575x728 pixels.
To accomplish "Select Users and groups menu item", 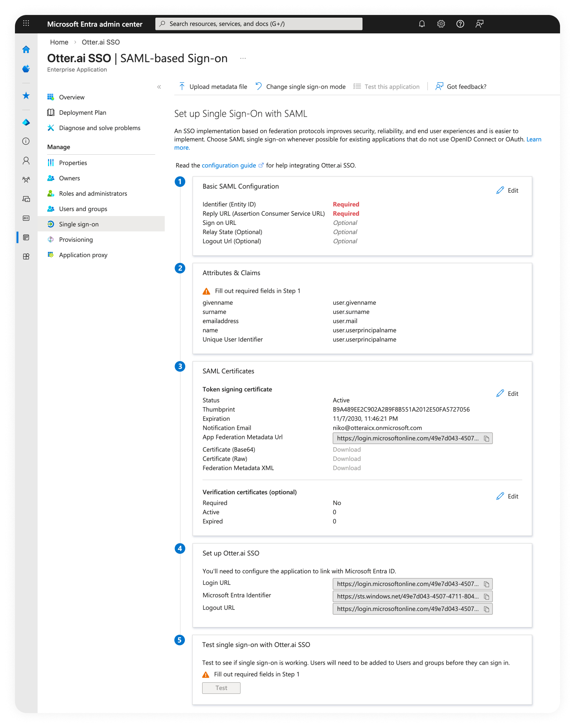I will click(83, 209).
